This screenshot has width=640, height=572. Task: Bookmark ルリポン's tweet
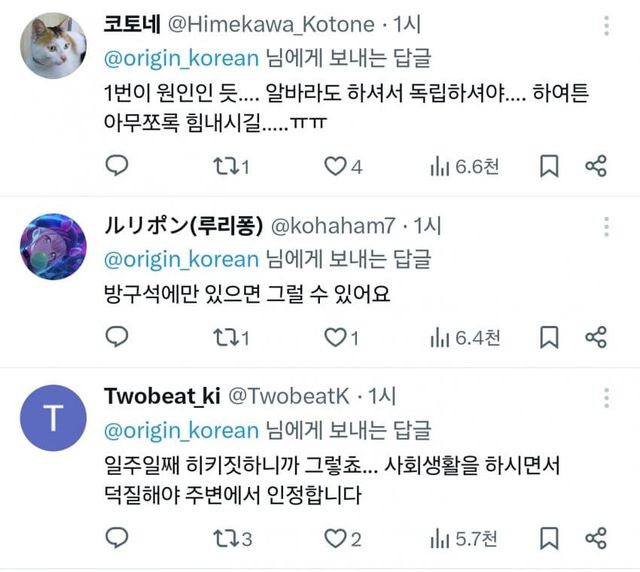[548, 338]
